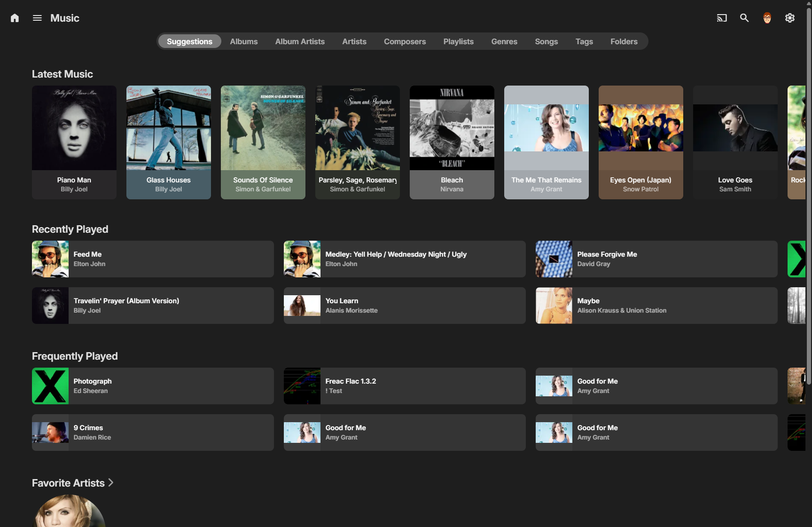Switch to the Playlists tab
This screenshot has height=527, width=812.
458,41
